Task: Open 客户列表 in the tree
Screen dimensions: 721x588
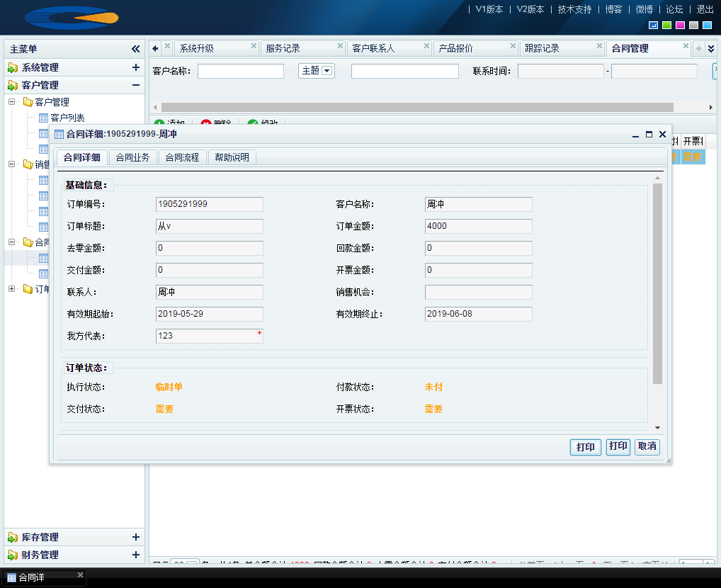Action: point(67,118)
